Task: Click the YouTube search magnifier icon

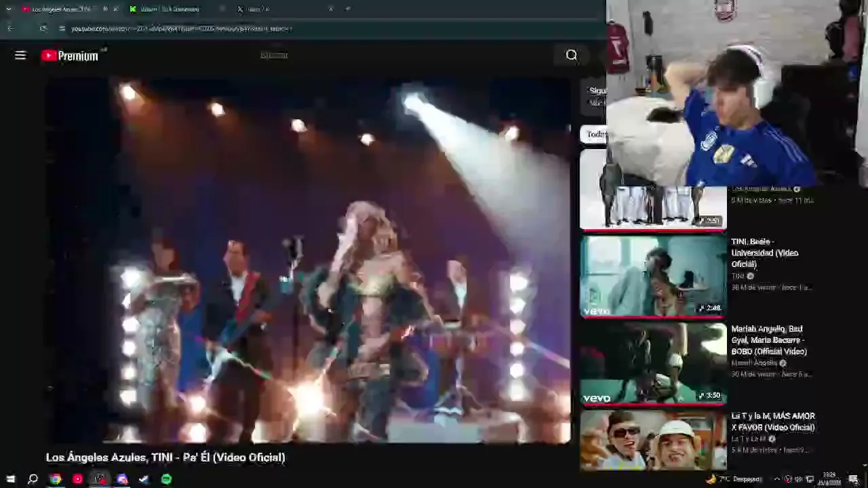Action: tap(572, 56)
